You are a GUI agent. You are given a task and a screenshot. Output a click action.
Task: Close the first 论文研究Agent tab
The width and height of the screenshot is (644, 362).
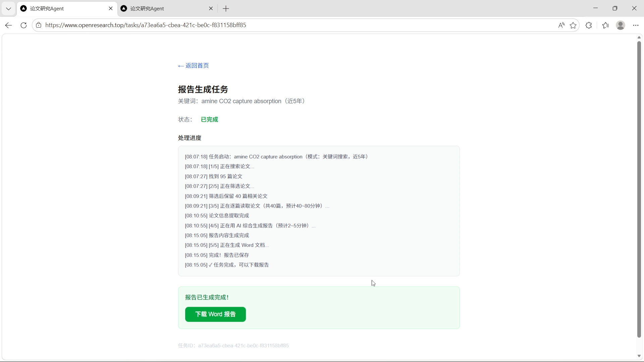[x=111, y=9]
